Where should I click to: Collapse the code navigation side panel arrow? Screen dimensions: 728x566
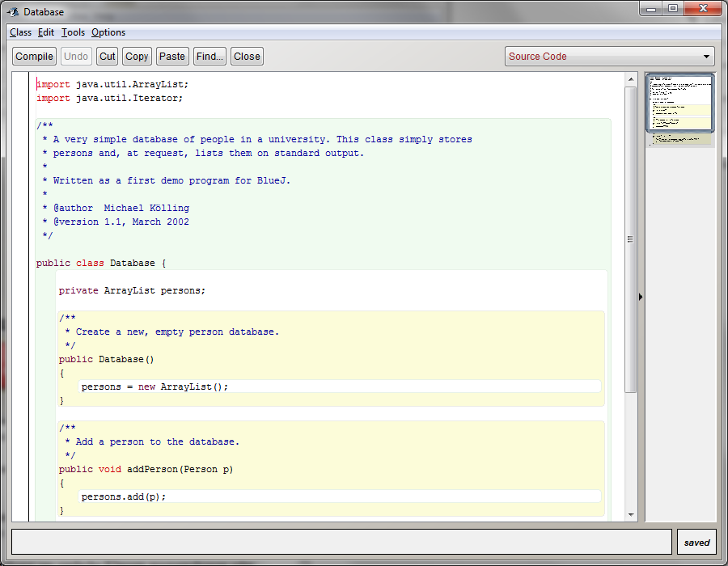[641, 298]
